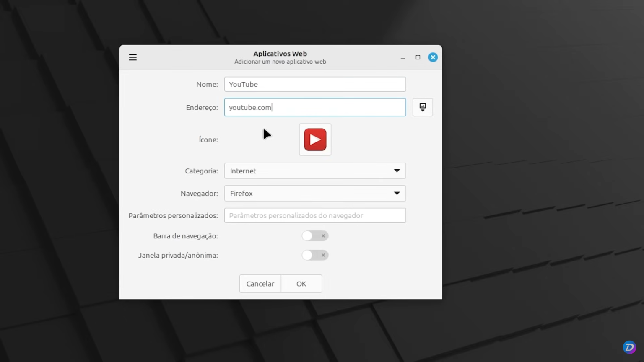This screenshot has width=644, height=362.
Task: Close the Aplicativos Web dialog
Action: click(x=433, y=57)
